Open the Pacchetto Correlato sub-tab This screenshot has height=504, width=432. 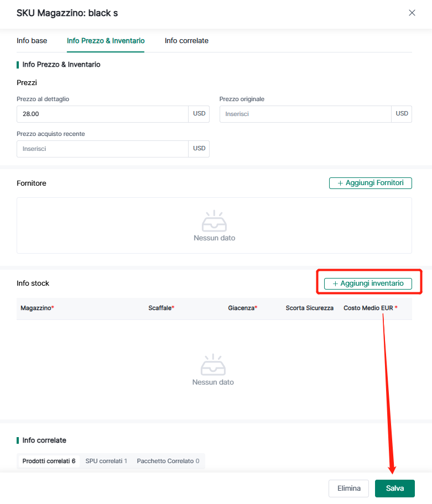click(168, 461)
